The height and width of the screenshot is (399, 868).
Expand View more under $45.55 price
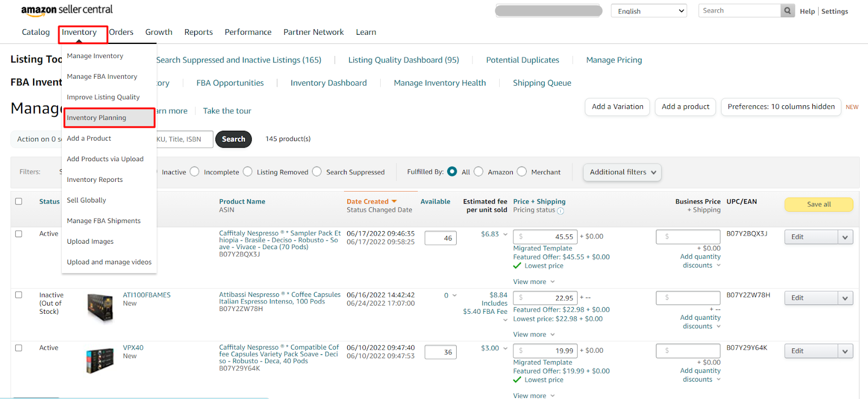click(534, 282)
